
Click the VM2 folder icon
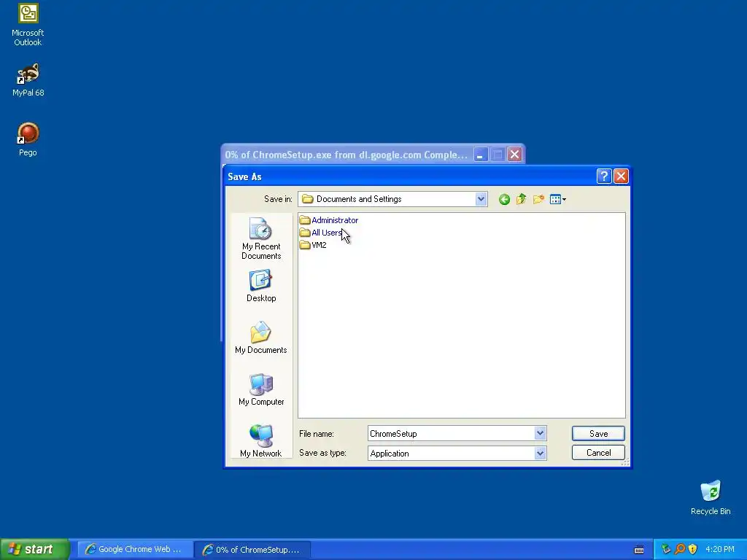[305, 245]
